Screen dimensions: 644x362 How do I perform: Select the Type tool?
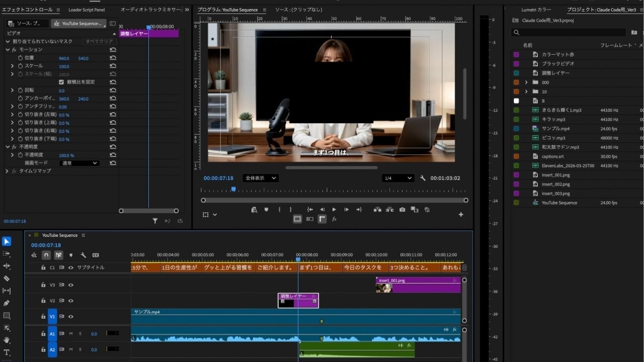point(7,352)
